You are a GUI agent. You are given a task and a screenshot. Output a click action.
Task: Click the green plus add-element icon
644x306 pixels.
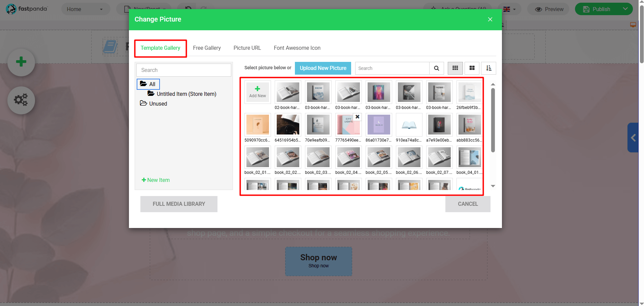pyautogui.click(x=21, y=62)
